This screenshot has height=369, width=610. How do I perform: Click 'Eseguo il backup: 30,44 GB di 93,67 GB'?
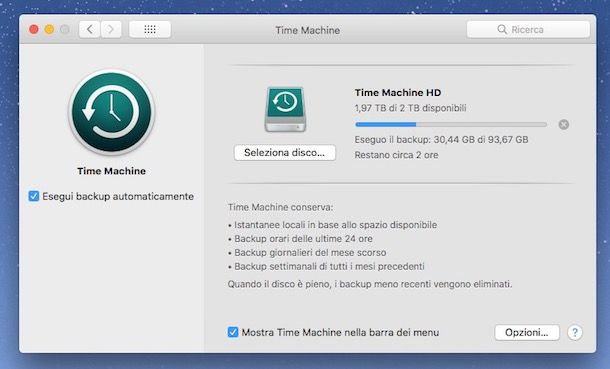[441, 140]
